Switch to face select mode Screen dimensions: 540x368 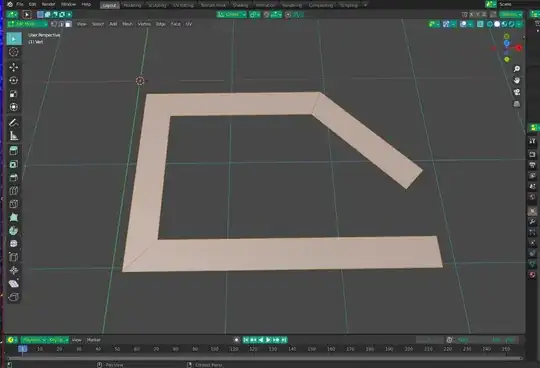click(x=69, y=24)
